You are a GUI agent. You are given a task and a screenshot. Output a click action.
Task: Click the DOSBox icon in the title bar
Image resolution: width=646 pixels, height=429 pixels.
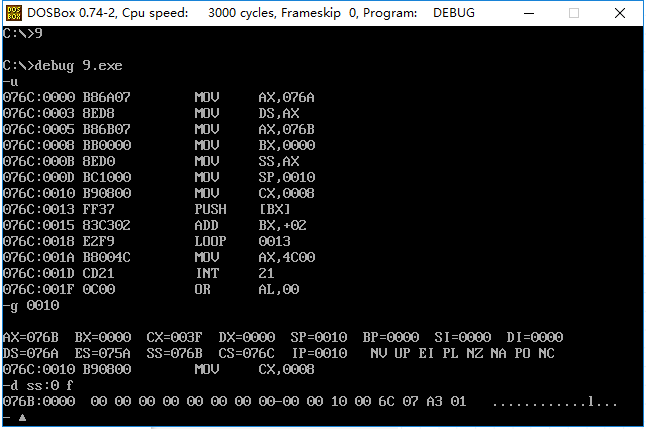[14, 13]
